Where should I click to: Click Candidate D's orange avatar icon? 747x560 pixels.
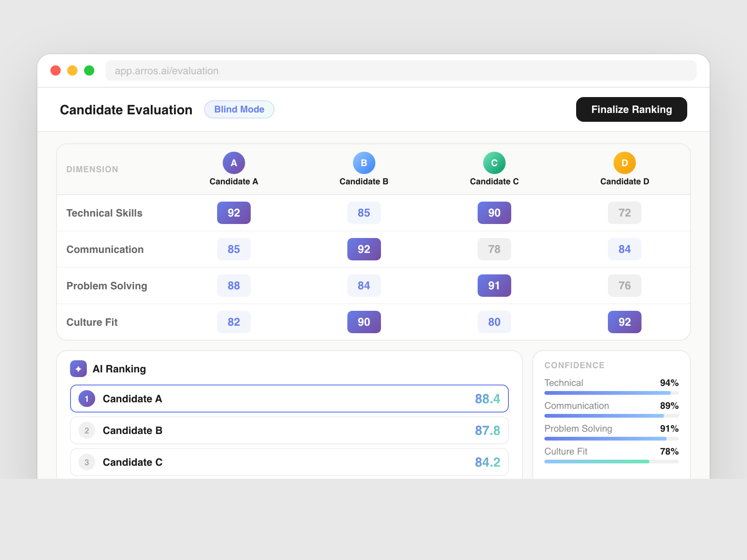625,163
